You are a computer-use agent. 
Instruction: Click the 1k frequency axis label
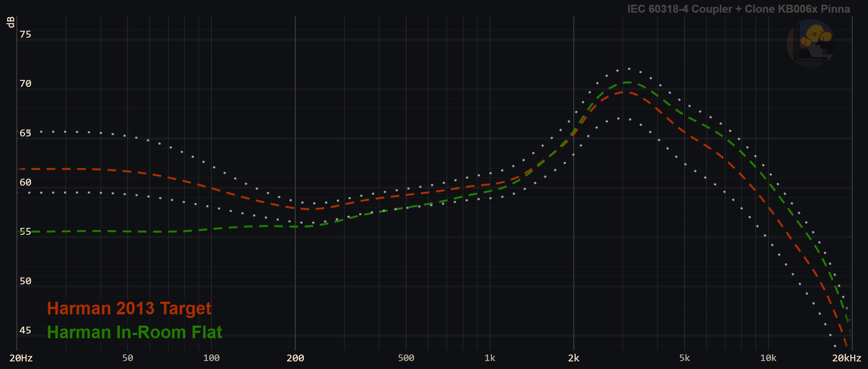click(x=490, y=358)
